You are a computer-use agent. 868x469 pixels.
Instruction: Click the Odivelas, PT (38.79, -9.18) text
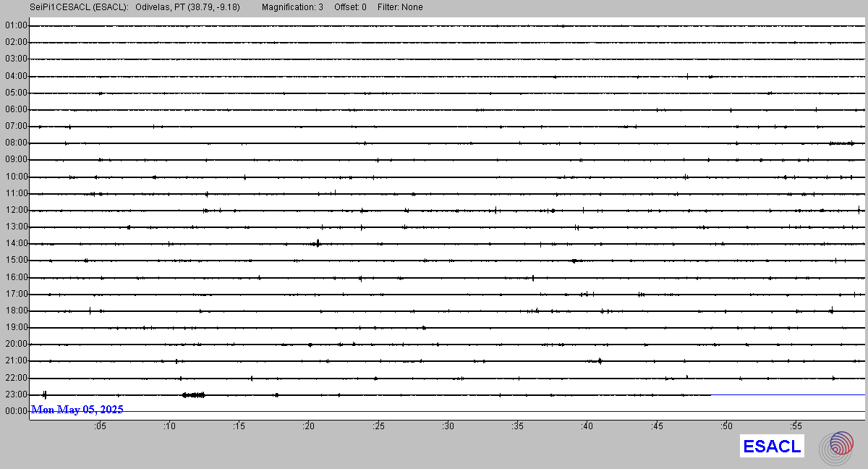pos(187,7)
